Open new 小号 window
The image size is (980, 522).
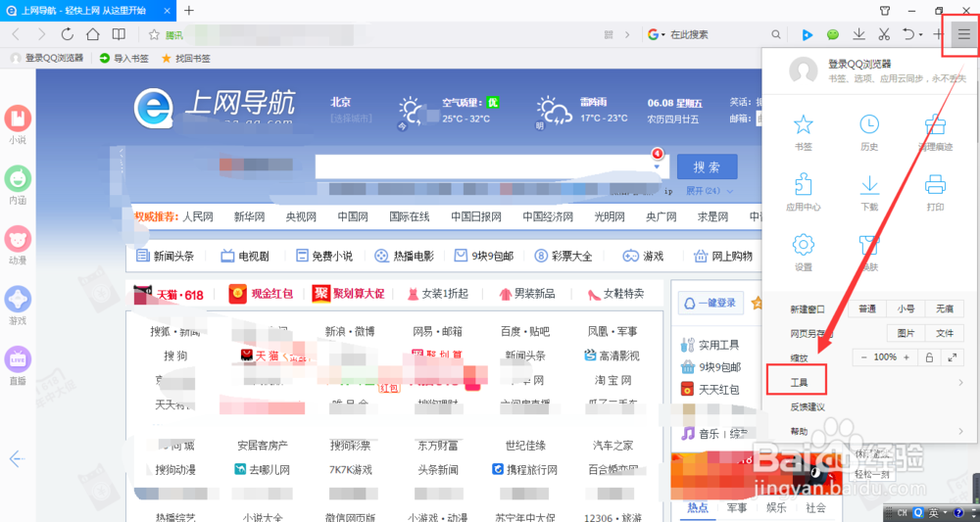pos(906,308)
